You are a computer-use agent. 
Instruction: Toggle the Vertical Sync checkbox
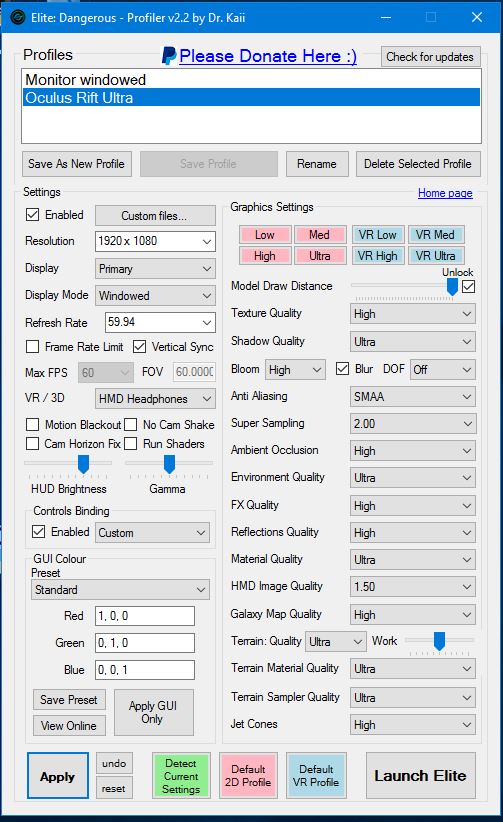click(x=140, y=347)
